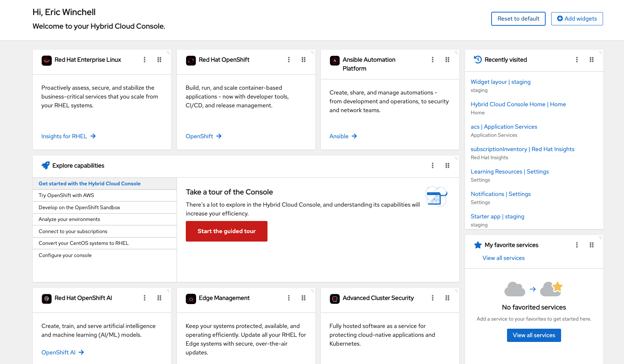
Task: Open the Recently visited widget kebab menu
Action: click(577, 60)
